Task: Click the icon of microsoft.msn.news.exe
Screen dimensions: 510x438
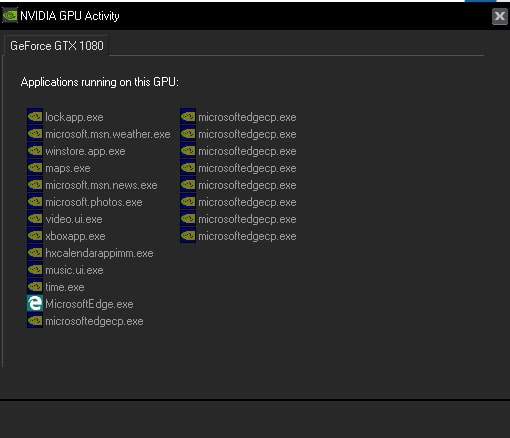Action: click(35, 185)
